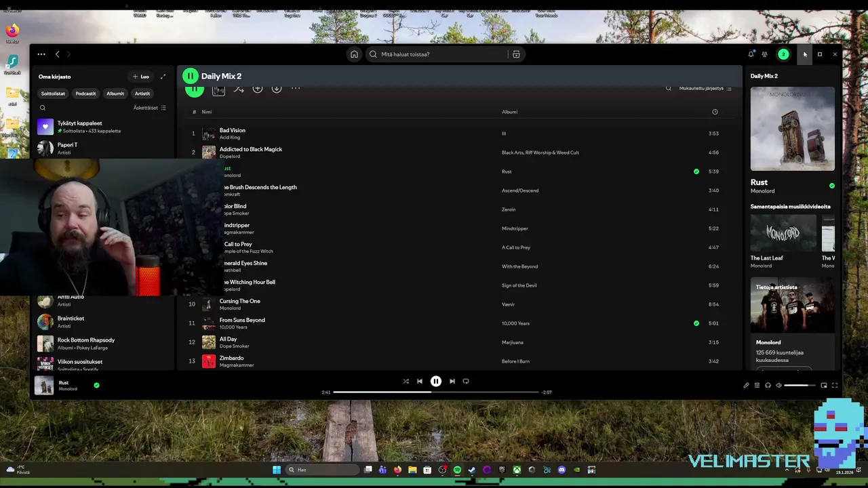Pause playback from the bottom player bar
This screenshot has height=488, width=868.
pos(436,381)
